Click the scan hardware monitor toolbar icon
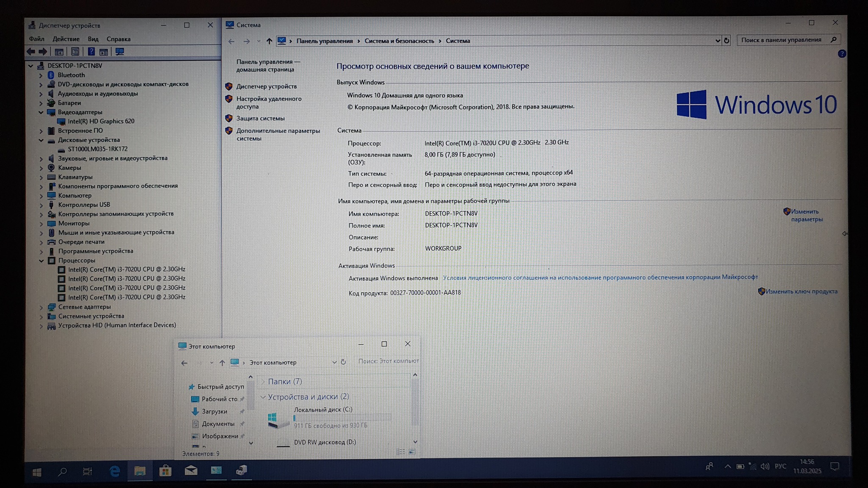The width and height of the screenshot is (868, 488). point(120,52)
